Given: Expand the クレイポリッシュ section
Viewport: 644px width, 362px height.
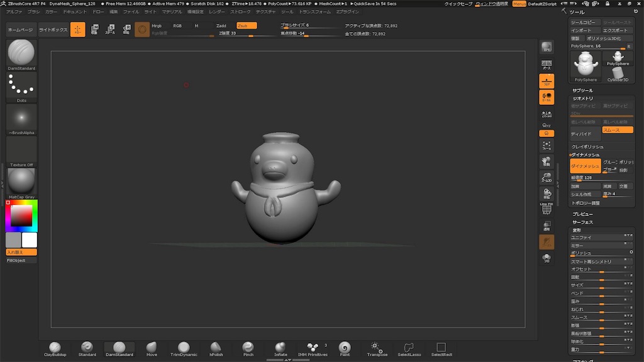Looking at the screenshot, I should (588, 146).
